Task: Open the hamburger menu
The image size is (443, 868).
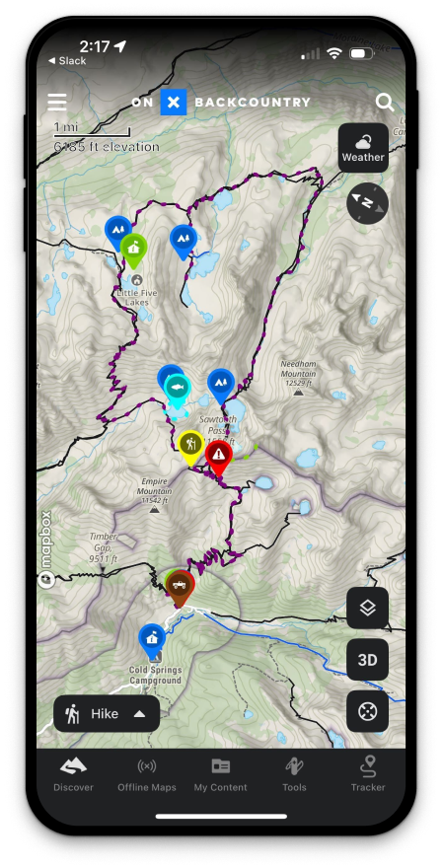Action: [57, 102]
